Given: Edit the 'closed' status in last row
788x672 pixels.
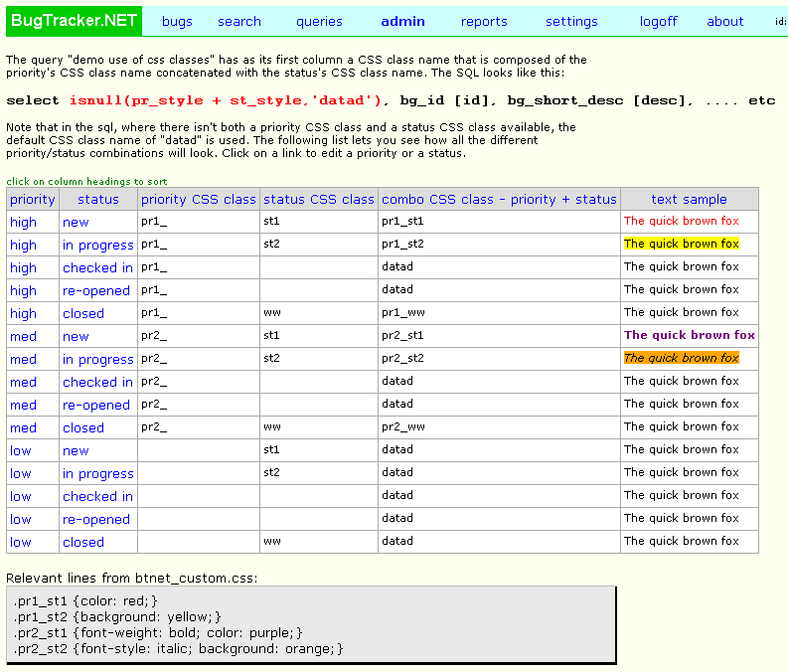Looking at the screenshot, I should pos(82,543).
